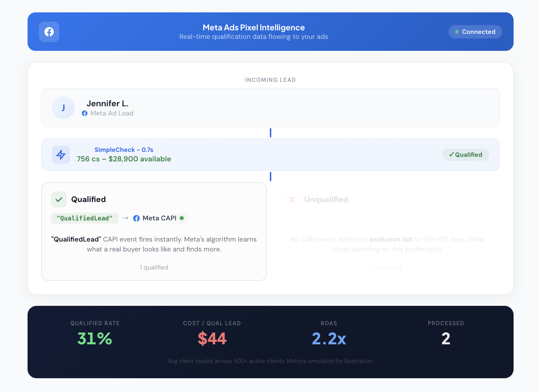Screen dimensions: 539x392
Task: Select the lead name Jennifer L.
Action: 107,103
